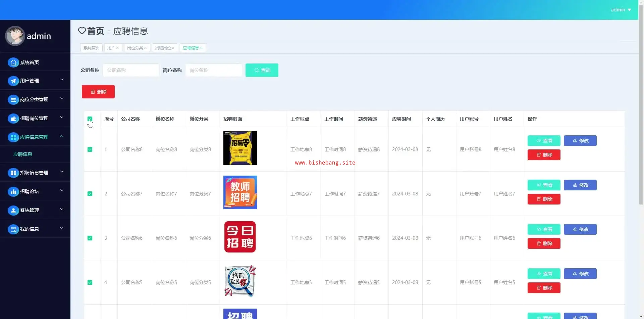
Task: Click the 系统管理 person icon
Action: [x=13, y=211]
